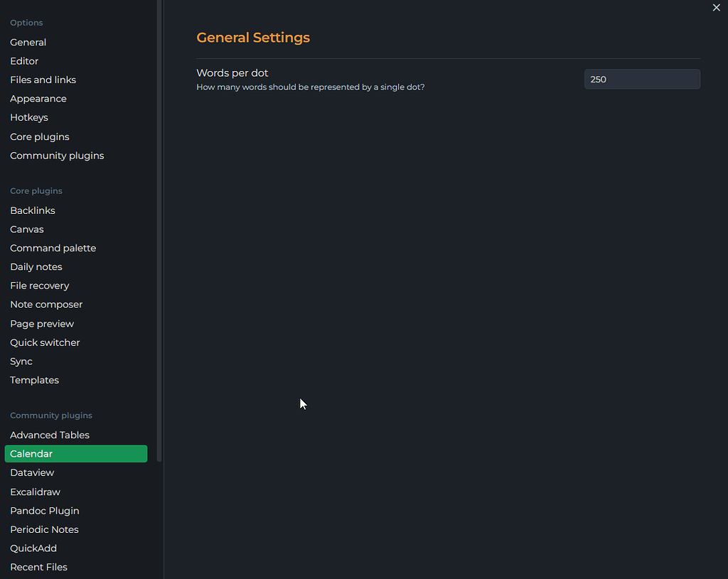The image size is (728, 579).
Task: Open Templates plugin settings
Action: (34, 379)
